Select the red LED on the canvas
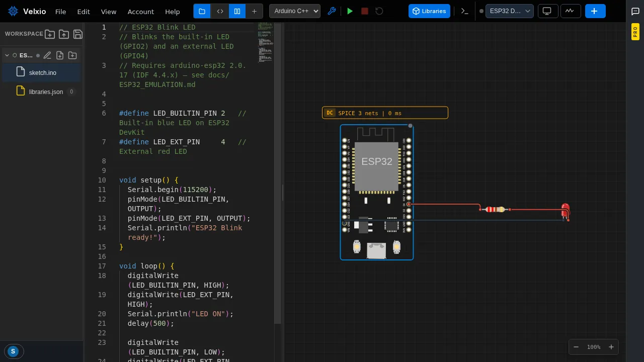The height and width of the screenshot is (362, 644). tap(565, 211)
